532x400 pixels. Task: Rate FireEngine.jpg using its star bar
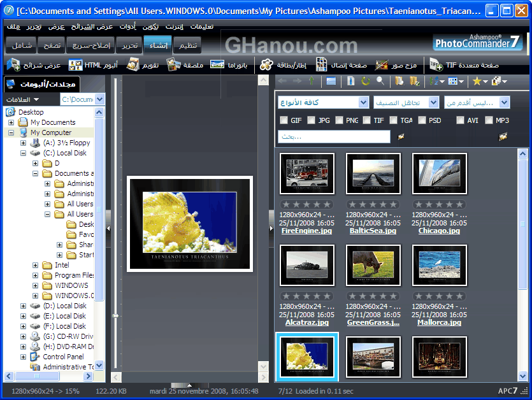(x=306, y=204)
